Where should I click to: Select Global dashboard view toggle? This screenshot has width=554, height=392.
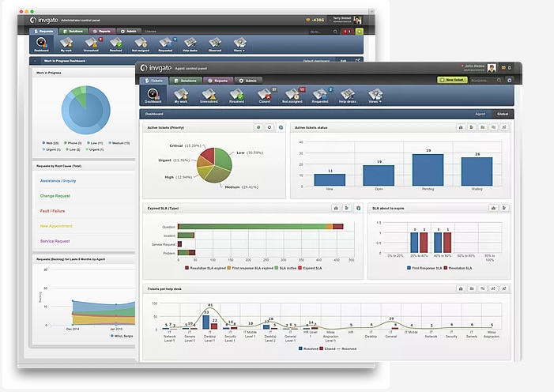pyautogui.click(x=503, y=114)
